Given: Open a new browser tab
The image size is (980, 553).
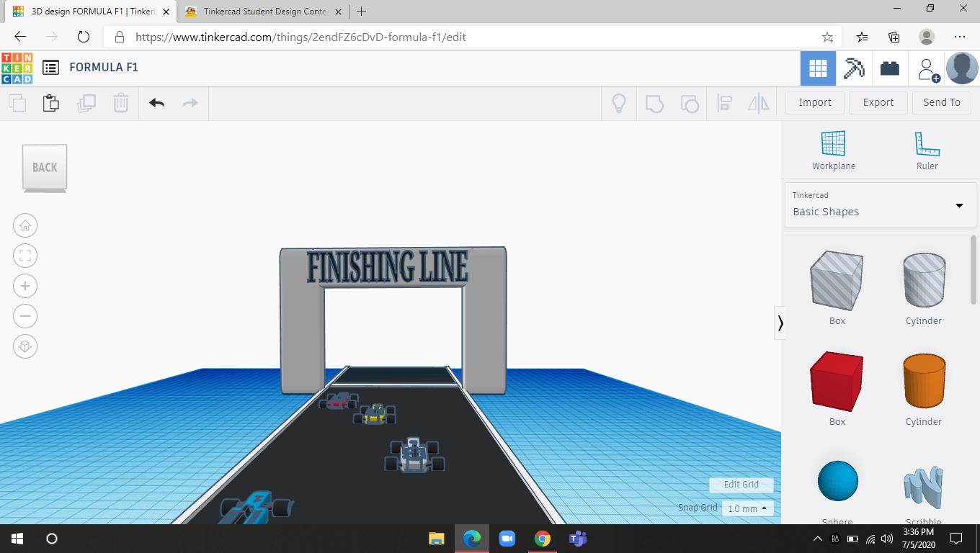Looking at the screenshot, I should pos(362,12).
